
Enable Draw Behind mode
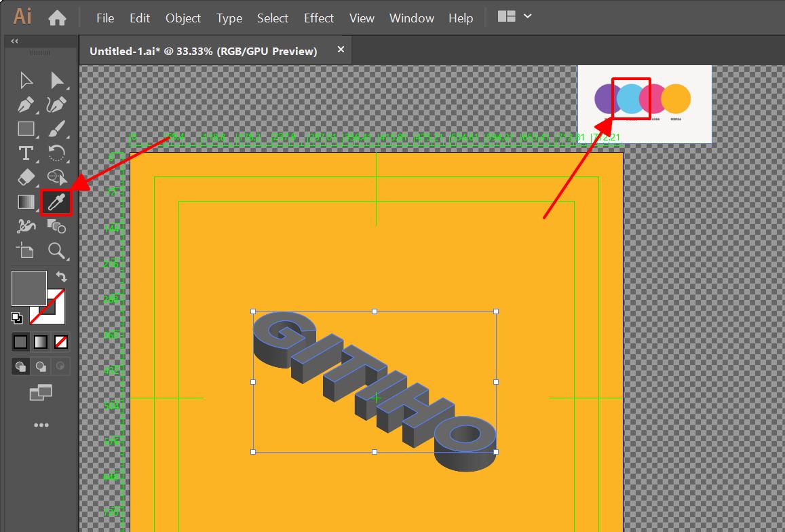tap(40, 366)
